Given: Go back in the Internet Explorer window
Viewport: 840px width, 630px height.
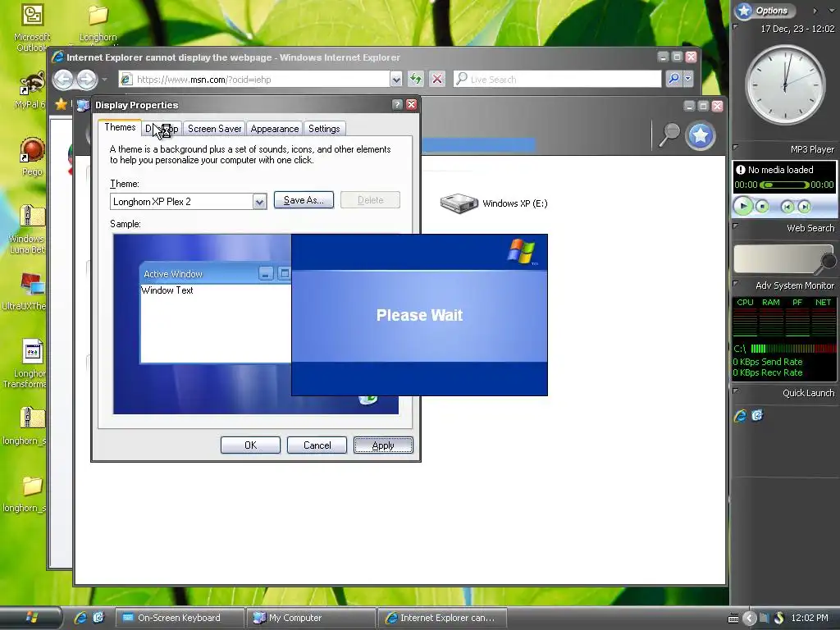Looking at the screenshot, I should pos(63,80).
